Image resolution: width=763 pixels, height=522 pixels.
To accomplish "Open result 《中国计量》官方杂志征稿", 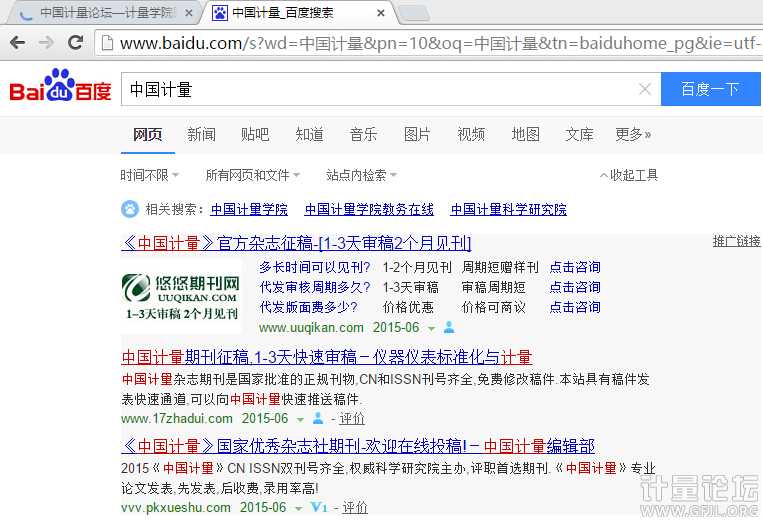I will tap(296, 243).
